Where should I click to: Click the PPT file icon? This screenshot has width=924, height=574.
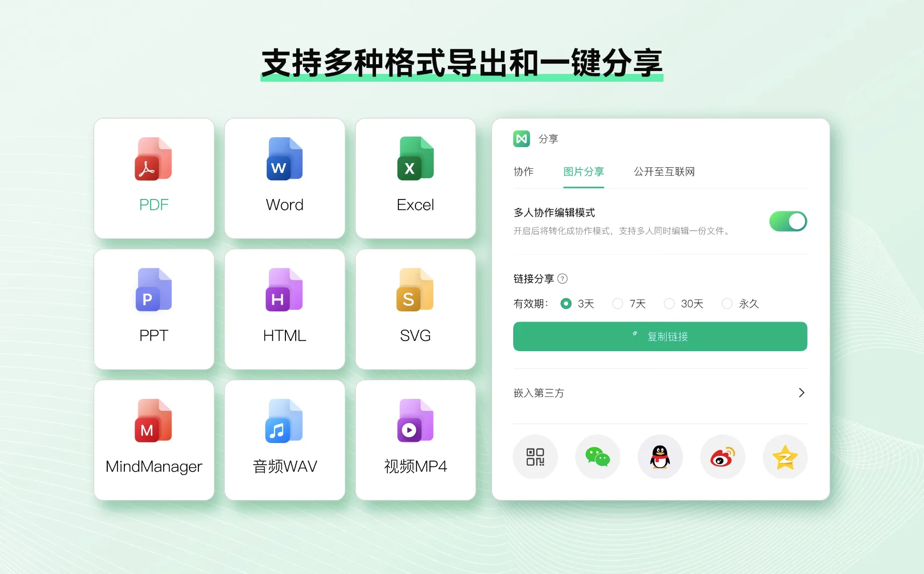coord(153,290)
